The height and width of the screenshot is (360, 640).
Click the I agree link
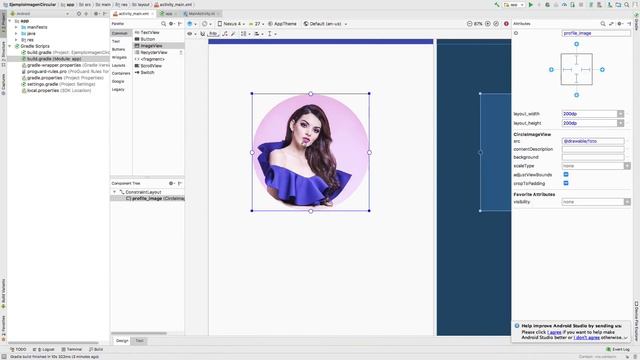554,332
